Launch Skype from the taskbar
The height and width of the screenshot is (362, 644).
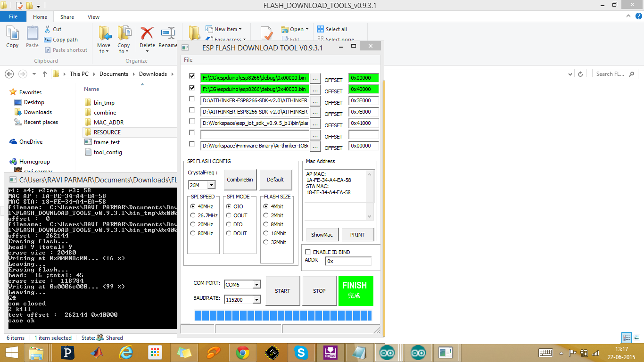[x=301, y=352]
